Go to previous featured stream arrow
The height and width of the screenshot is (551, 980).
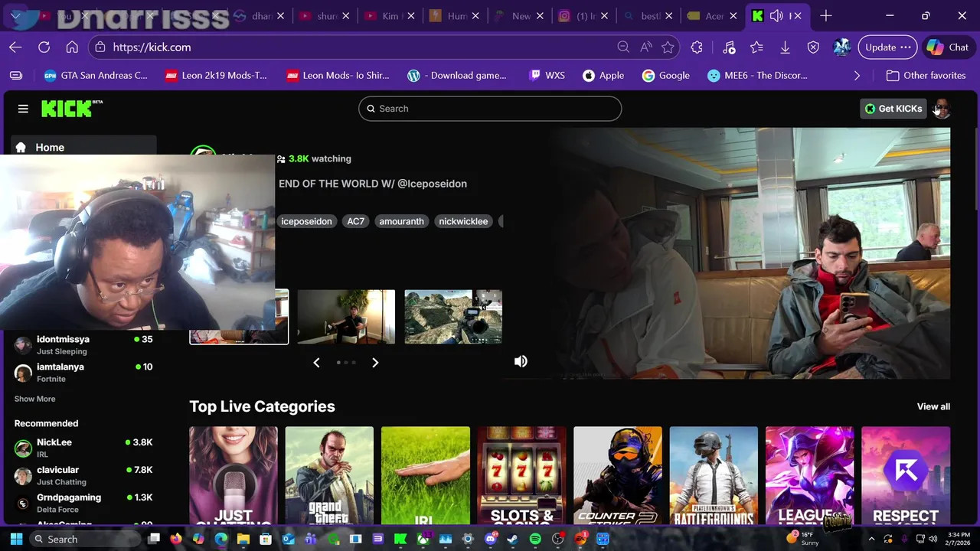(316, 363)
